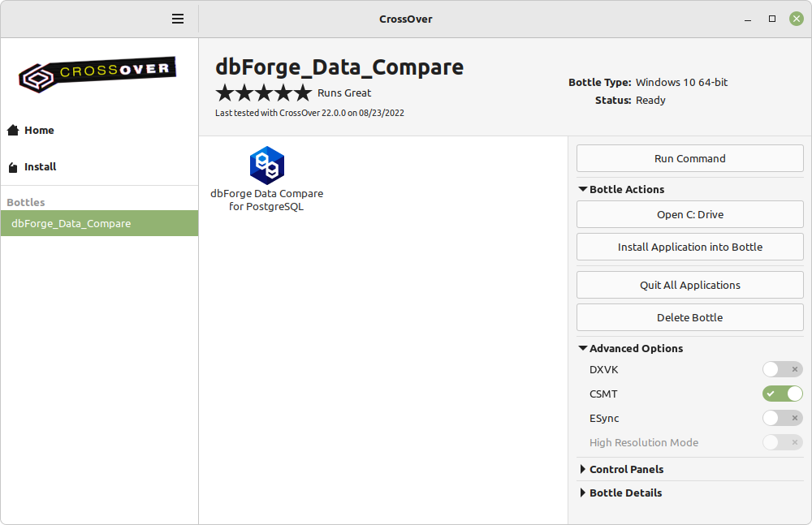Launch dbForge Data Compare for PostgreSQL icon
812x525 pixels.
pos(266,179)
